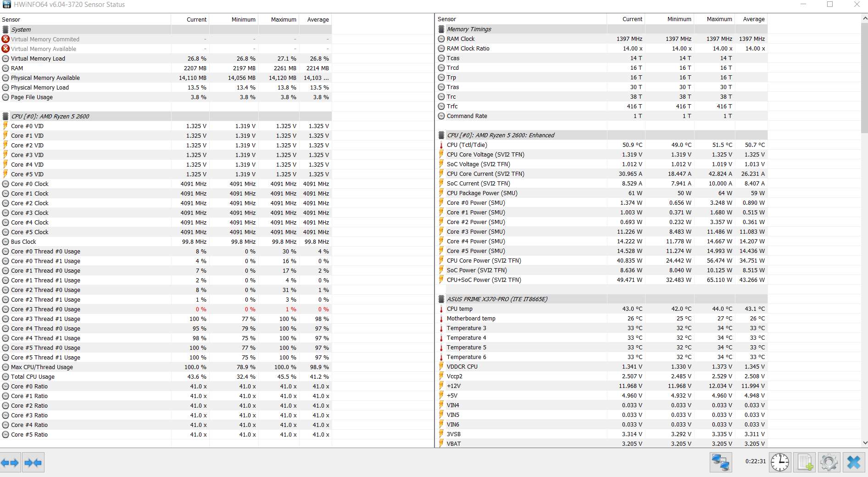Click the collapse columns arrows button
Screen dimensions: 868x477
33,463
